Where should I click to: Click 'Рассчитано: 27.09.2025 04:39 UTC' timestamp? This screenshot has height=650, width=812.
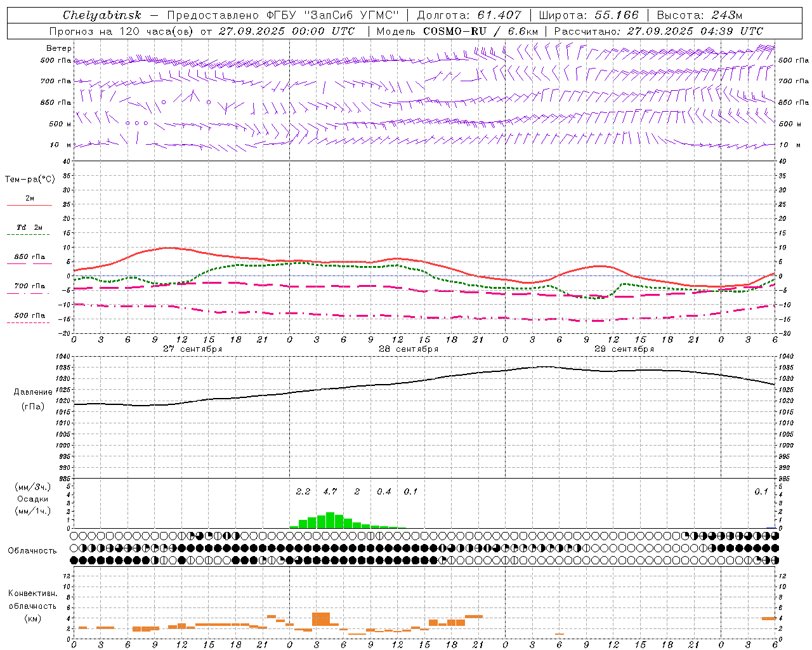coord(659,31)
